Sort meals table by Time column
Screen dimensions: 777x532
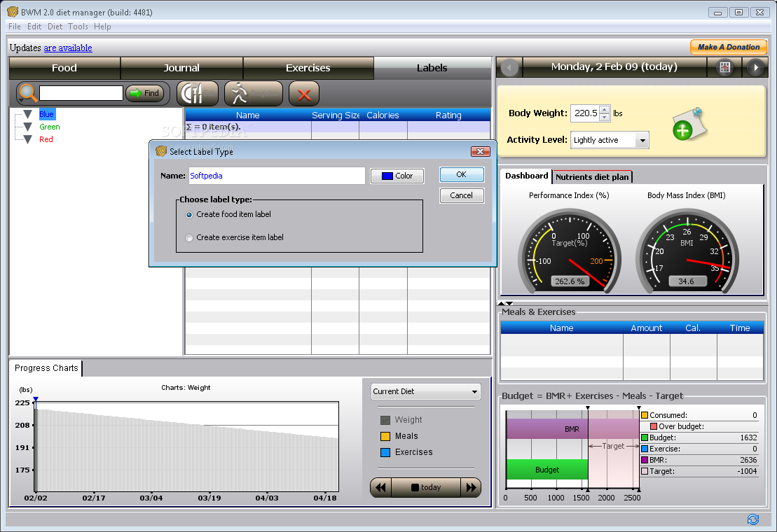740,328
